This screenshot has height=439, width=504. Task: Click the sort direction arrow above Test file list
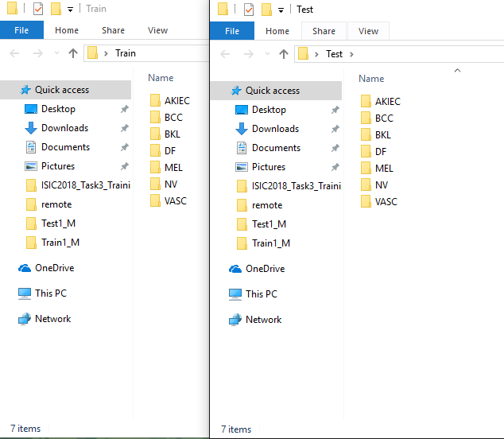457,71
